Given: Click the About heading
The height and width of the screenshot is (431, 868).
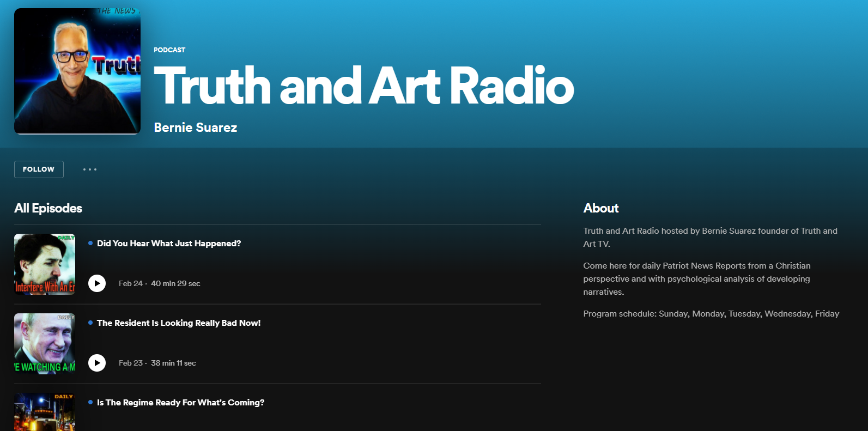Looking at the screenshot, I should 601,208.
